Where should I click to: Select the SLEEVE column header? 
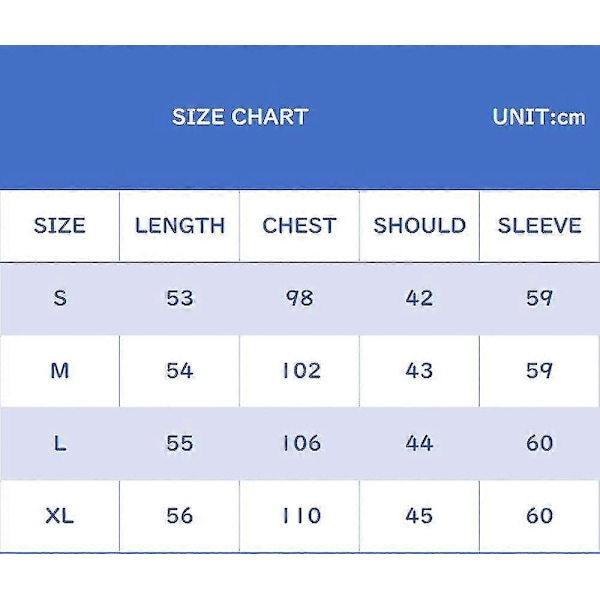pos(540,225)
